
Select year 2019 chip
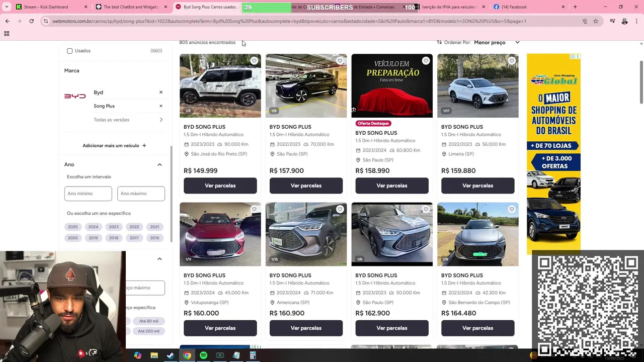point(93,238)
